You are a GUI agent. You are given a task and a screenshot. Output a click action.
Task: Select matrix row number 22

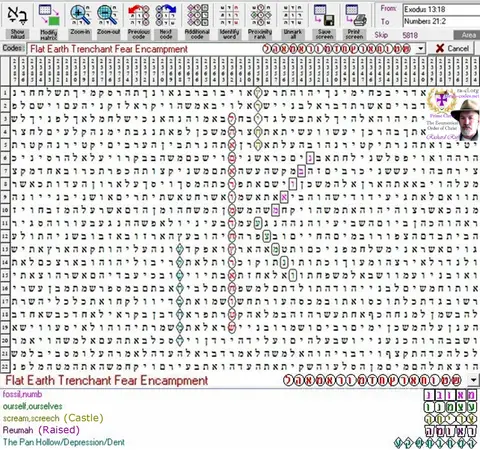pyautogui.click(x=5, y=366)
